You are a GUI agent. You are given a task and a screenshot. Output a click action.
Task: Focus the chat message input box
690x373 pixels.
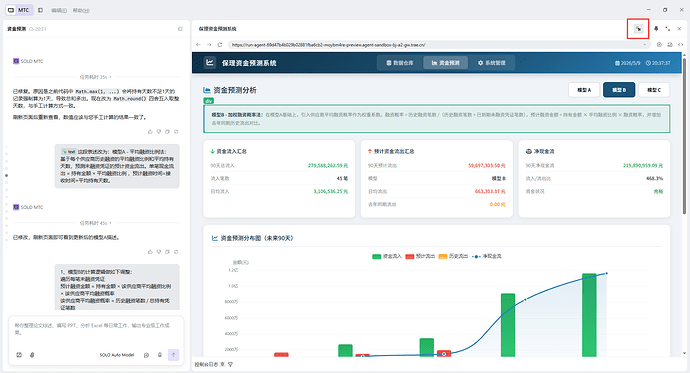coord(96,329)
